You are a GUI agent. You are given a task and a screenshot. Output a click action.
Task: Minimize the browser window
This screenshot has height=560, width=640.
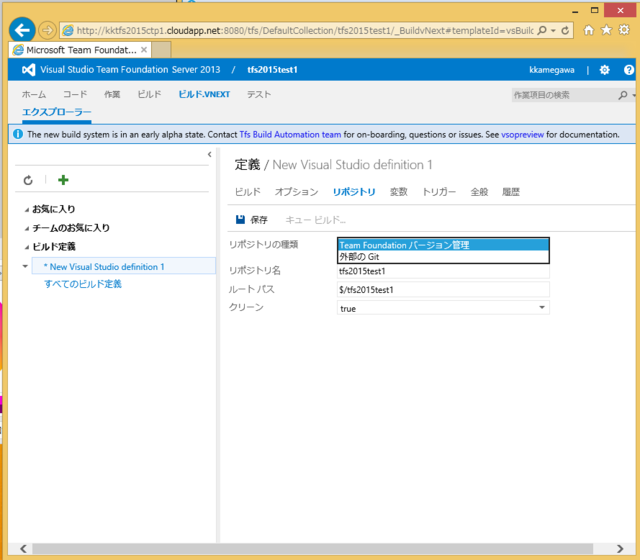pyautogui.click(x=575, y=11)
